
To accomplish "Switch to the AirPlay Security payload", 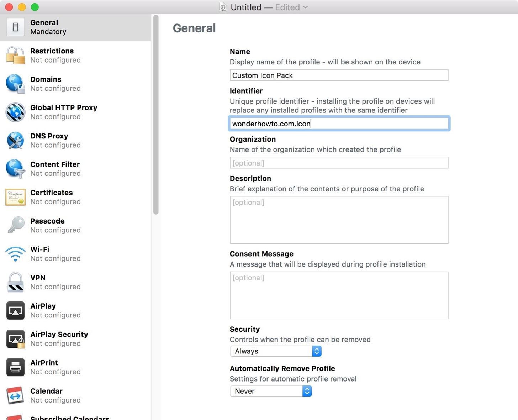I will (59, 339).
